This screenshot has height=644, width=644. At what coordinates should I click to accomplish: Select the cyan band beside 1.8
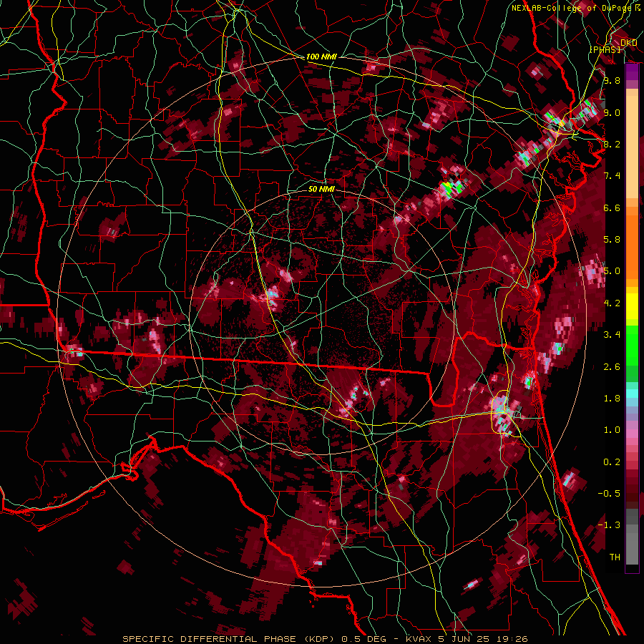pyautogui.click(x=632, y=394)
